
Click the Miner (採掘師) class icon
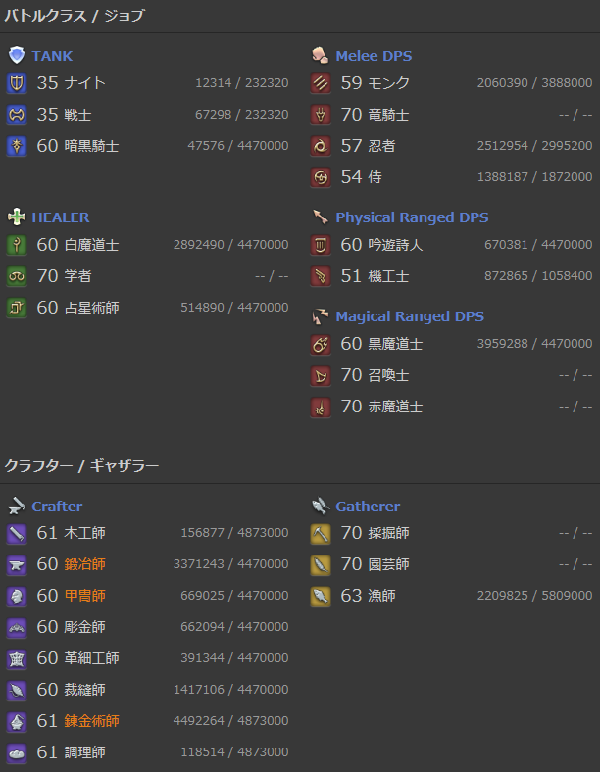tap(320, 533)
